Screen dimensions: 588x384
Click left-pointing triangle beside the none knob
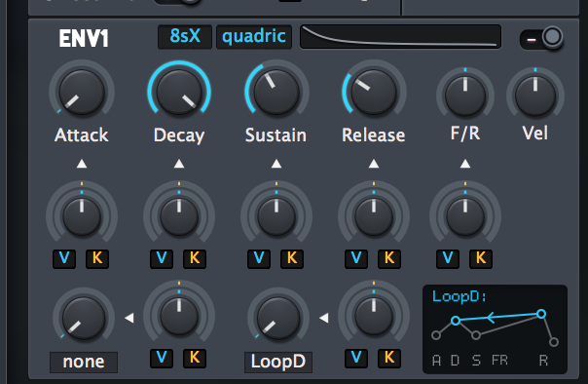pyautogui.click(x=129, y=318)
